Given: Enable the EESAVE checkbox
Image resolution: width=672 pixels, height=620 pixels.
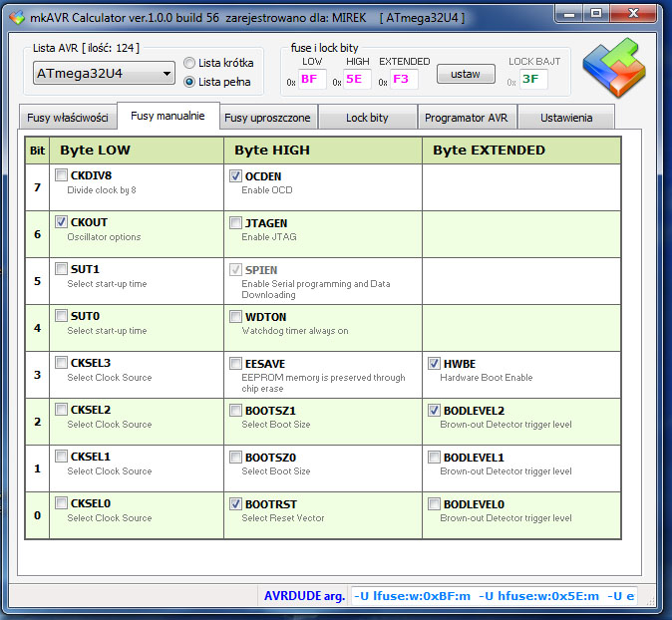Looking at the screenshot, I should click(x=235, y=364).
